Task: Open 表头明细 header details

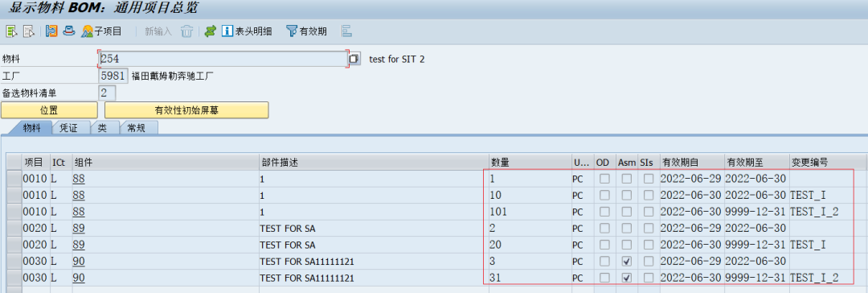Action: [x=247, y=31]
